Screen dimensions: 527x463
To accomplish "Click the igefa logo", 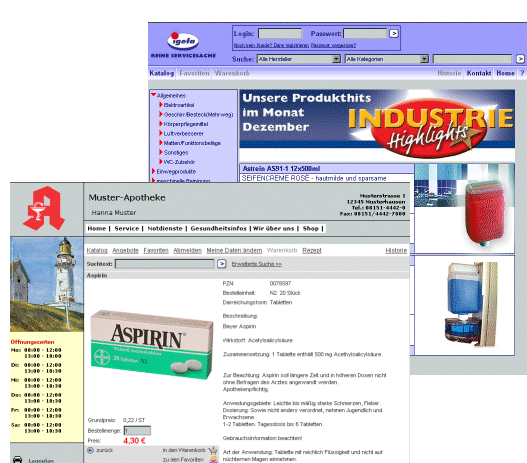I will [x=183, y=41].
